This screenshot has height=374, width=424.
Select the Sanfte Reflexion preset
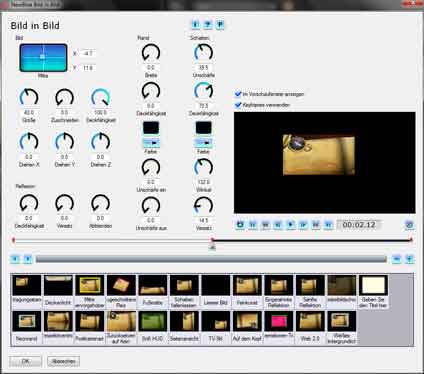310,285
